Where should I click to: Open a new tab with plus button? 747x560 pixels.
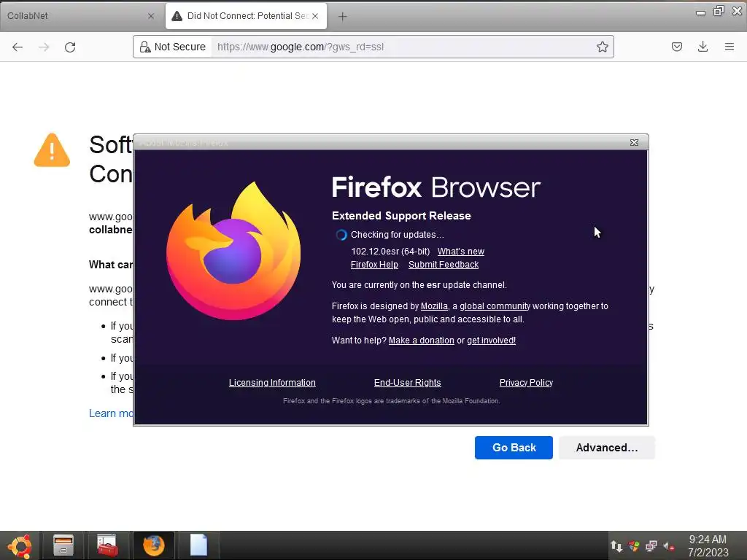(x=342, y=16)
